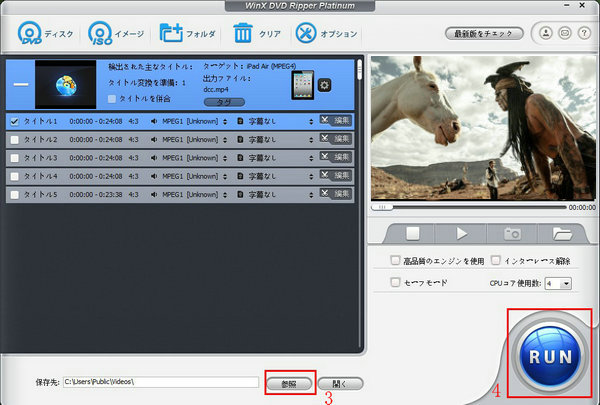The image size is (600, 405).
Task: Close the WinX DVD Ripper window
Action: pyautogui.click(x=582, y=5)
